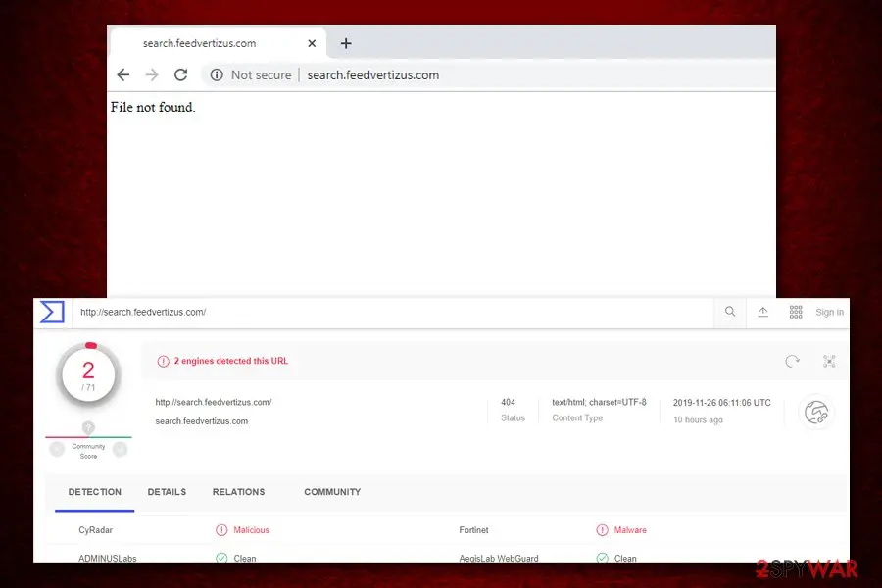The width and height of the screenshot is (882, 588).
Task: Open a new browser tab
Action: (x=346, y=43)
